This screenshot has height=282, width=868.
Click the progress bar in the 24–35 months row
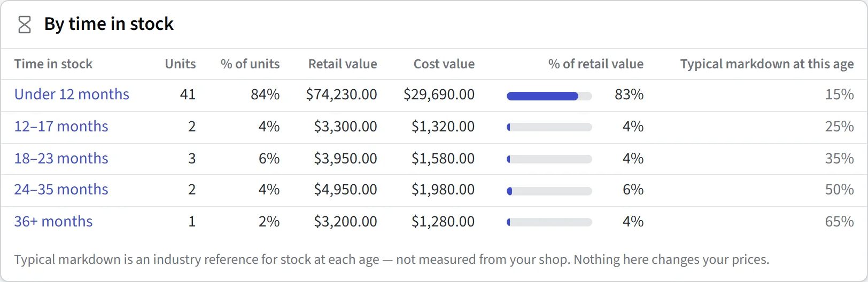(x=549, y=191)
